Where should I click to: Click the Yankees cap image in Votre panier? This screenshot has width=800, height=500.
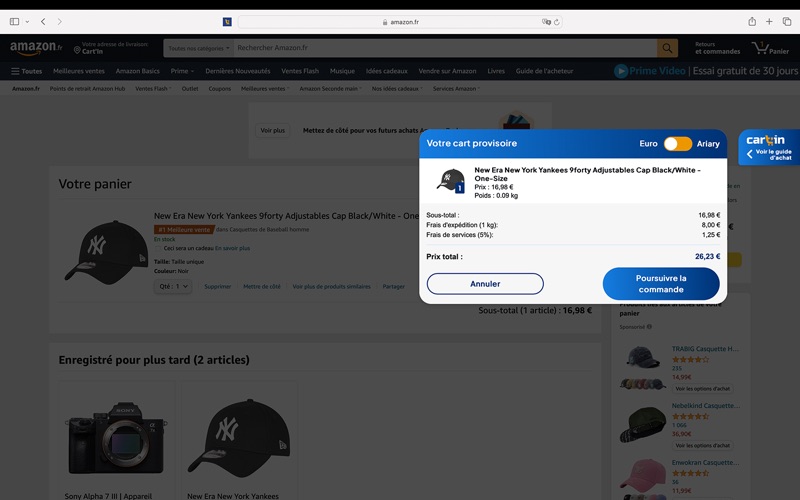(x=106, y=252)
